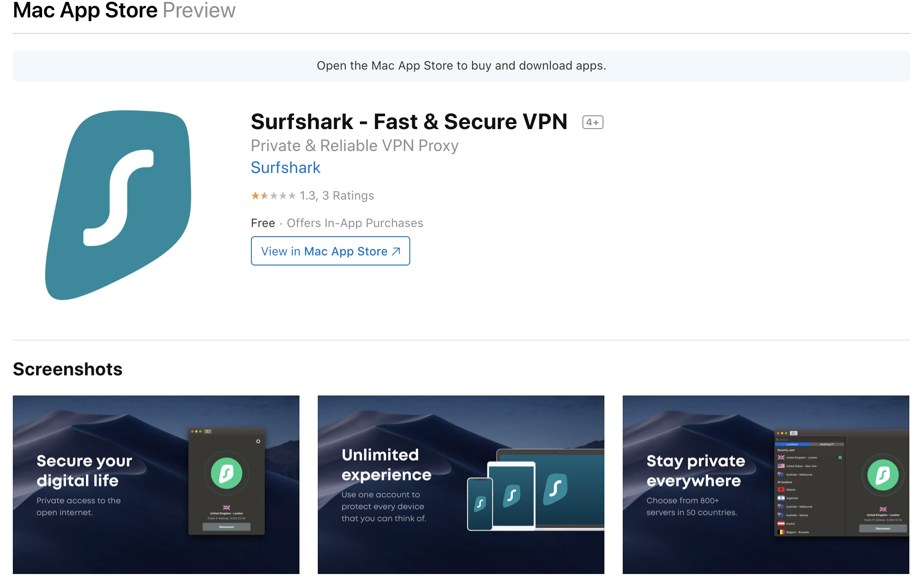Click the large teal Surfshark app icon
The height and width of the screenshot is (585, 924).
click(x=118, y=205)
